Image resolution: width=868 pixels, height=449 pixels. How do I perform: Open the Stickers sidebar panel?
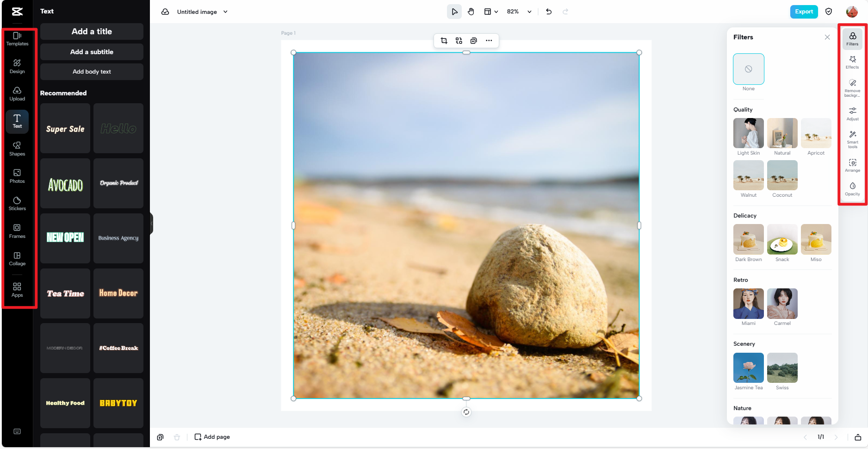point(17,204)
